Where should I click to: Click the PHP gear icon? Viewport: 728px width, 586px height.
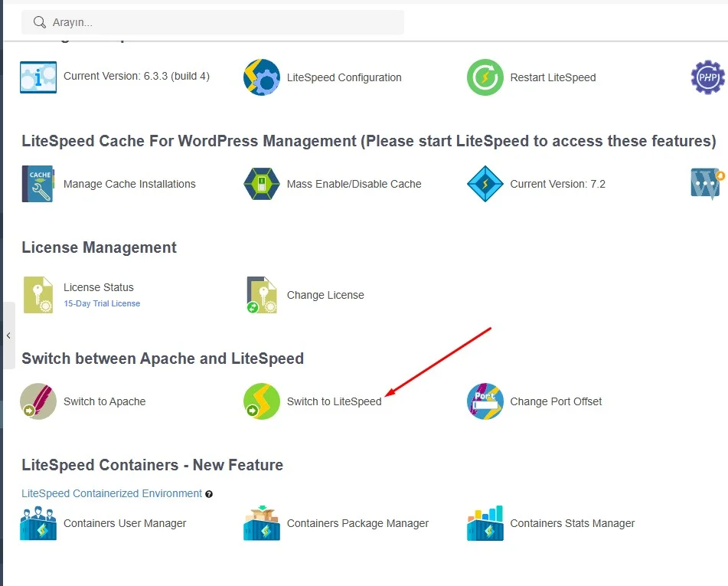[707, 77]
